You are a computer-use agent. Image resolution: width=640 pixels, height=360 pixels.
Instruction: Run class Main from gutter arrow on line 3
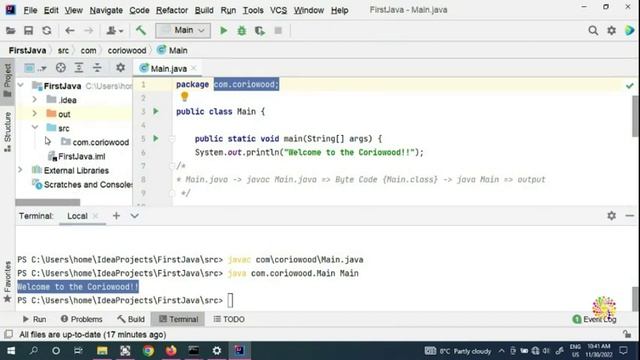click(x=156, y=111)
